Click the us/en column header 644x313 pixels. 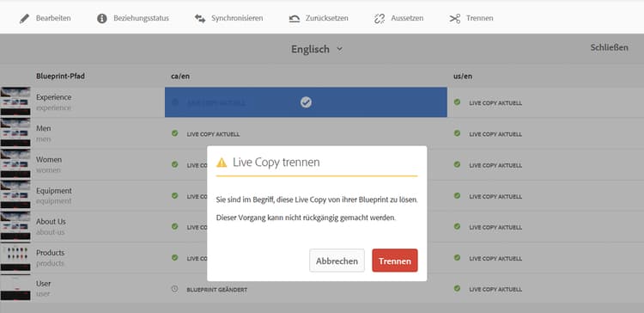[463, 76]
